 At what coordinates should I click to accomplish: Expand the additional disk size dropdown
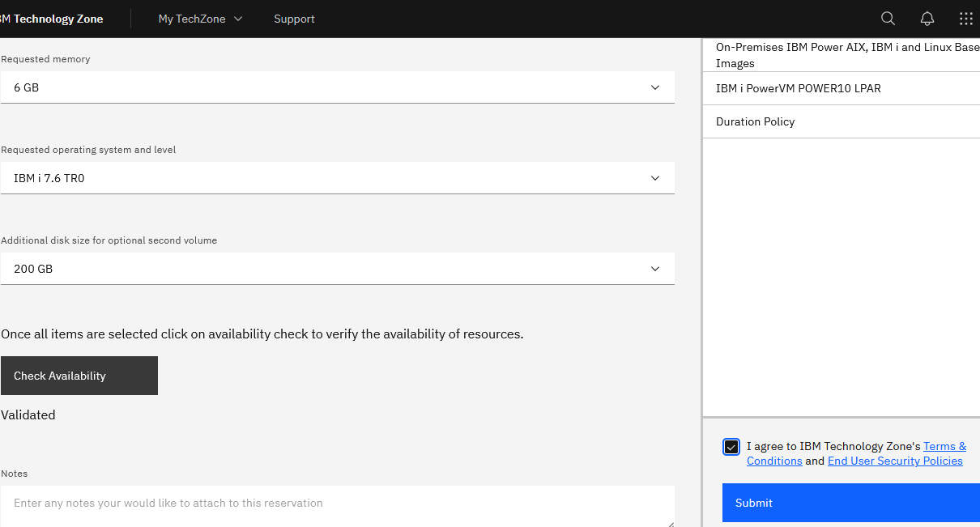click(x=337, y=269)
